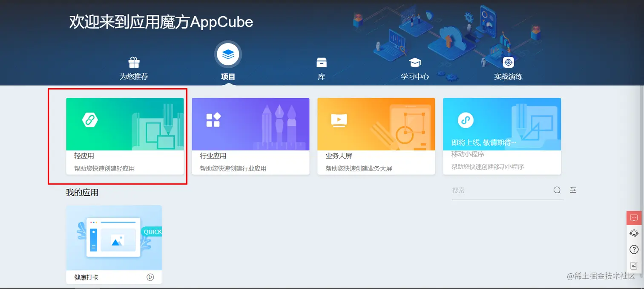Click the 我的应用 heading
The width and height of the screenshot is (644, 289).
point(82,193)
